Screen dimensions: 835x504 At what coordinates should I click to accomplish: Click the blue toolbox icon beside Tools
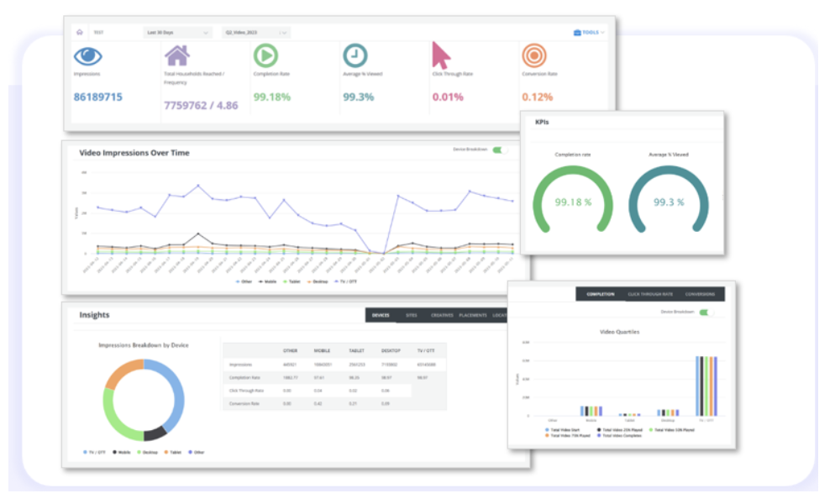[x=577, y=33]
